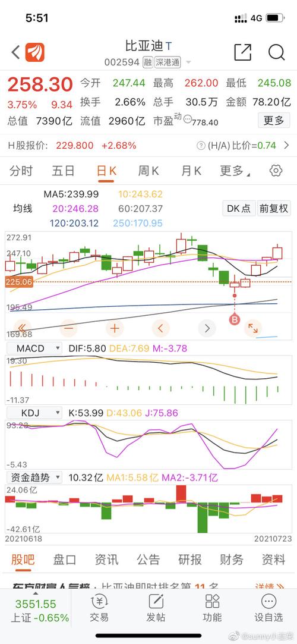Select the 周K chart tab
The image size is (297, 644).
[148, 171]
